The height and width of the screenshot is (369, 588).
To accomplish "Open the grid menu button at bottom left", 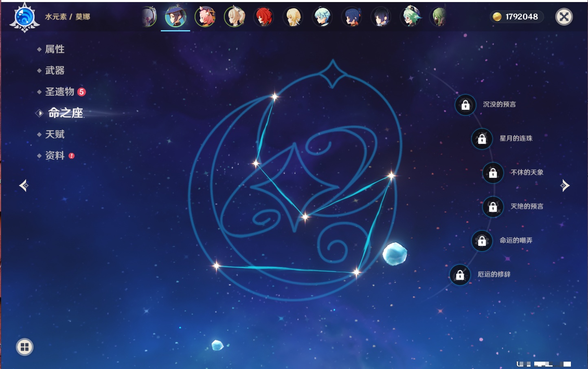I will (x=24, y=347).
